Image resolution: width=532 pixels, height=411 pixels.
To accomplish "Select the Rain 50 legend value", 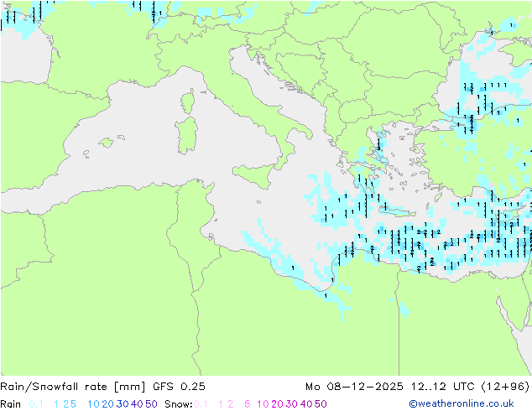I will coord(151,404).
